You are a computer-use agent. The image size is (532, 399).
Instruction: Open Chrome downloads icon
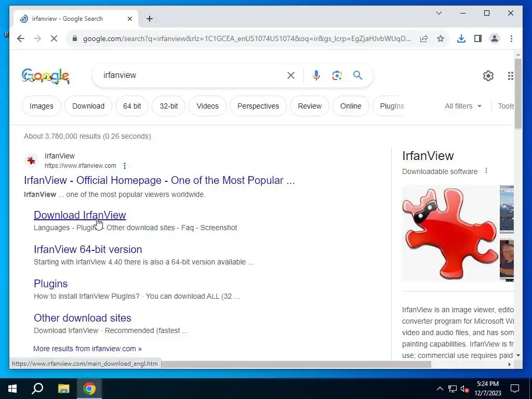[x=461, y=38]
